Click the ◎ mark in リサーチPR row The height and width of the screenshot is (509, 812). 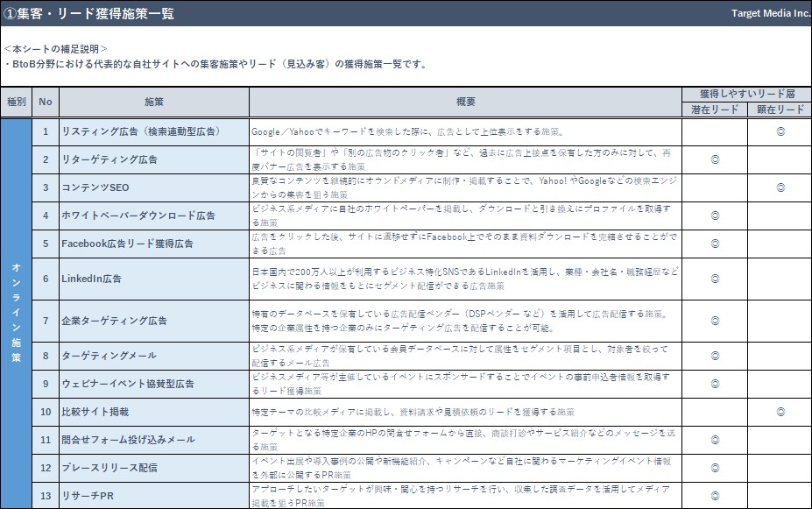coord(715,496)
